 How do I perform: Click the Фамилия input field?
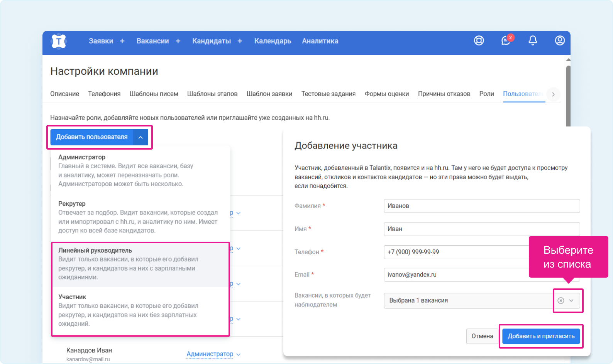481,206
